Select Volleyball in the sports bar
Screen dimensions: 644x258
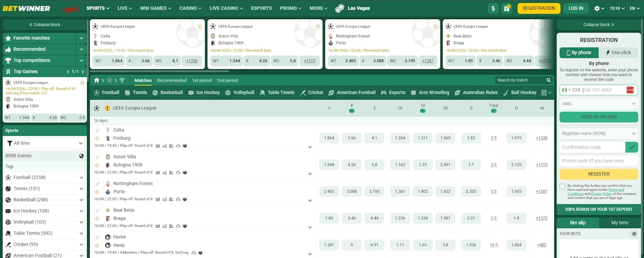point(240,92)
